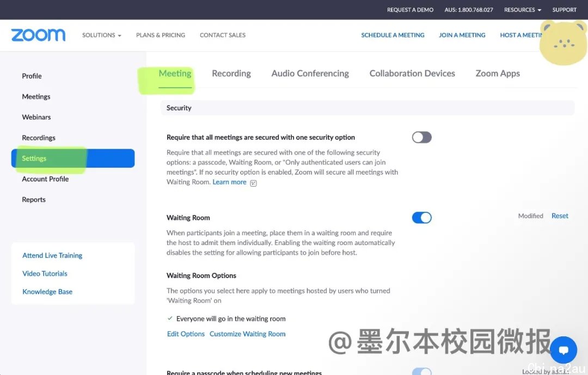Open the chat bubble help widget
The image size is (588, 375).
[563, 349]
